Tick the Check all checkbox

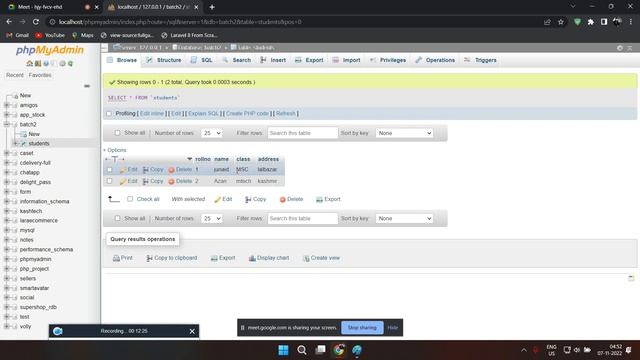click(x=130, y=199)
